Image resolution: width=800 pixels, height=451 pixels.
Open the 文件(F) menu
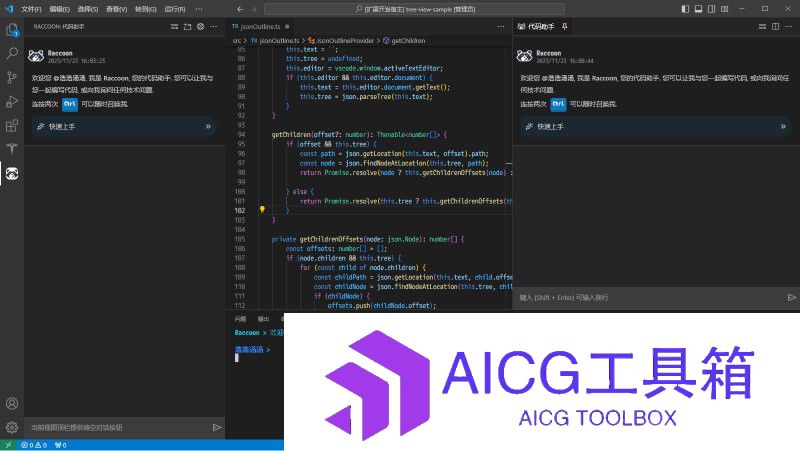pos(31,9)
